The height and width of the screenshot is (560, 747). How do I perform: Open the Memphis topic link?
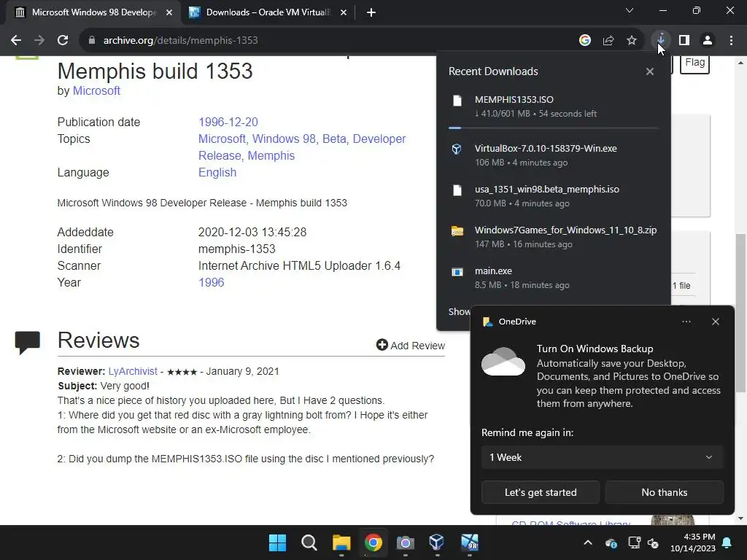(x=271, y=155)
